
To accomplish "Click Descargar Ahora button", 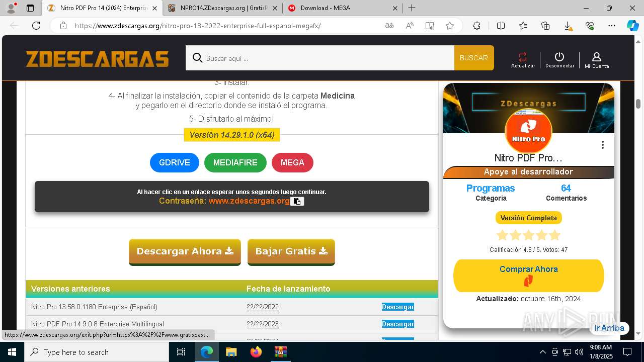I will coord(185,251).
